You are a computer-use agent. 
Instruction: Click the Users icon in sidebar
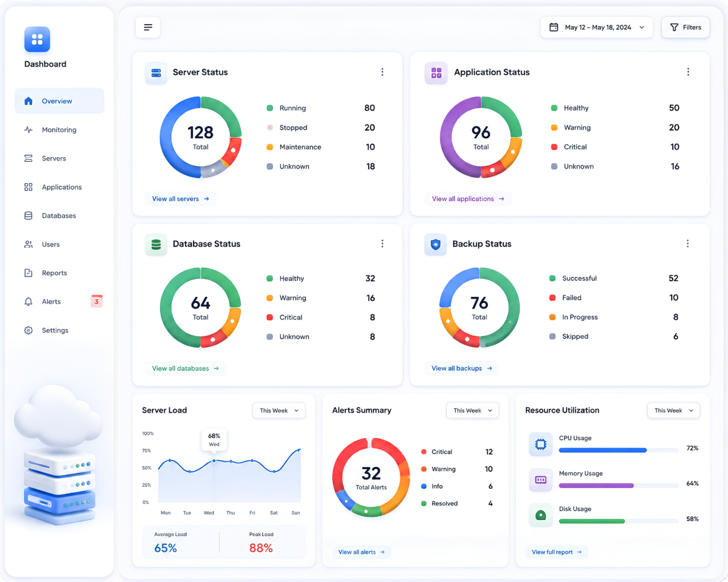(28, 244)
